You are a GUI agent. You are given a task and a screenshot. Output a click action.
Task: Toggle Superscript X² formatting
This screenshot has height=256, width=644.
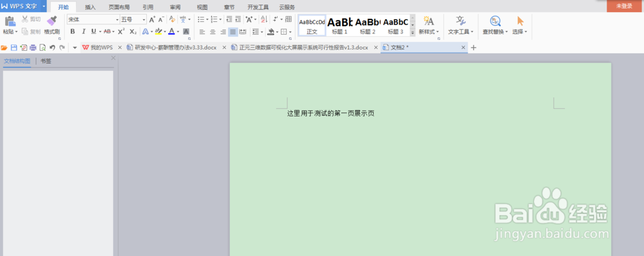[121, 32]
